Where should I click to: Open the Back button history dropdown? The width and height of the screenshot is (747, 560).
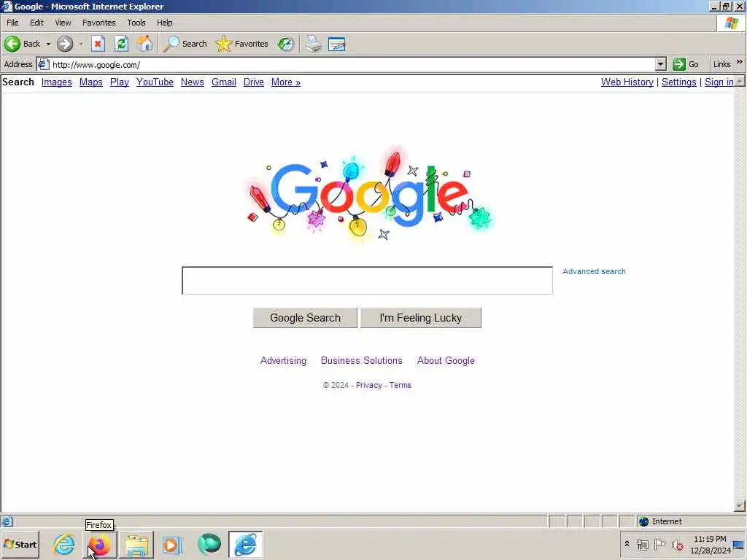click(x=48, y=44)
